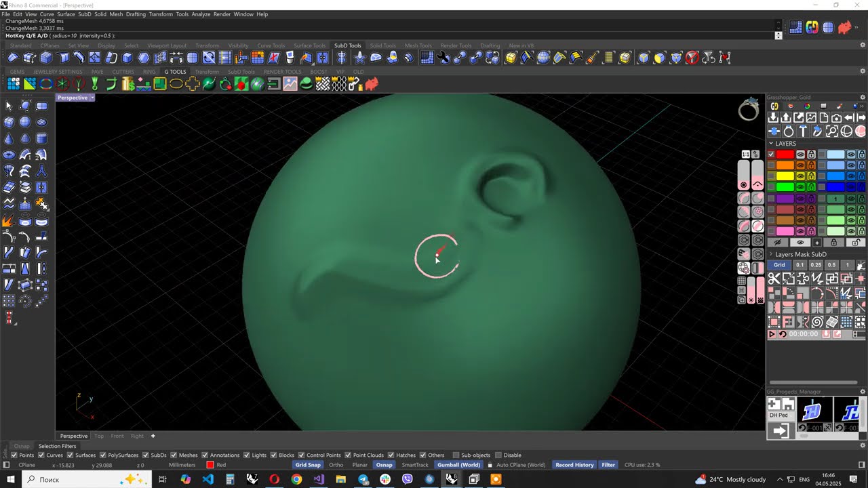Expand the Layers Mask SubD section
This screenshot has height=488, width=868.
771,255
